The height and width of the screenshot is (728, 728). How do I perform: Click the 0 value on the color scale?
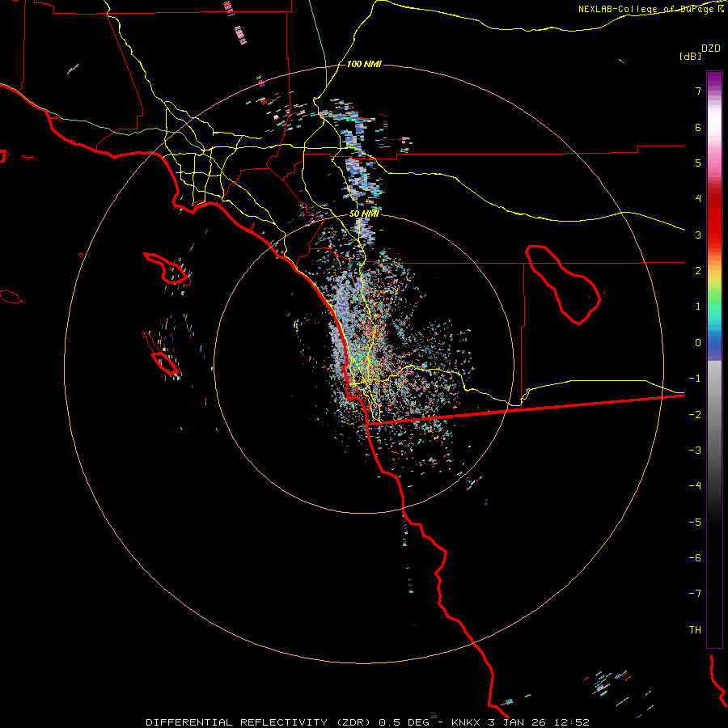pyautogui.click(x=698, y=343)
